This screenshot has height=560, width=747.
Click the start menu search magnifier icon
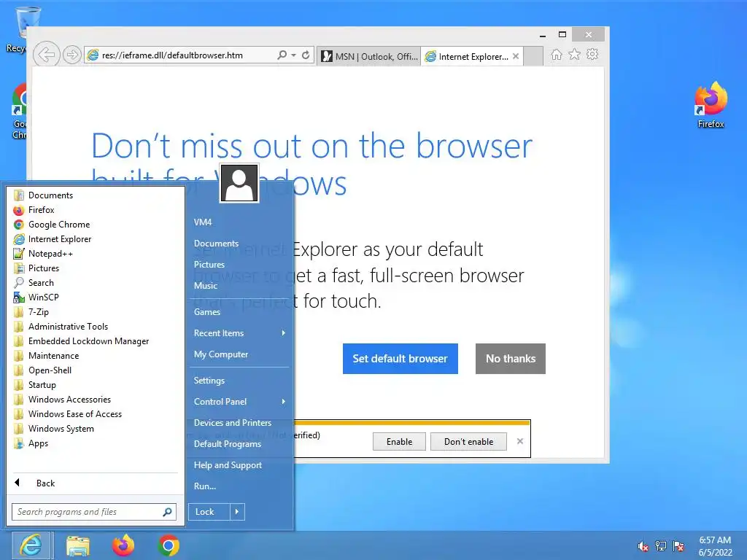point(167,512)
